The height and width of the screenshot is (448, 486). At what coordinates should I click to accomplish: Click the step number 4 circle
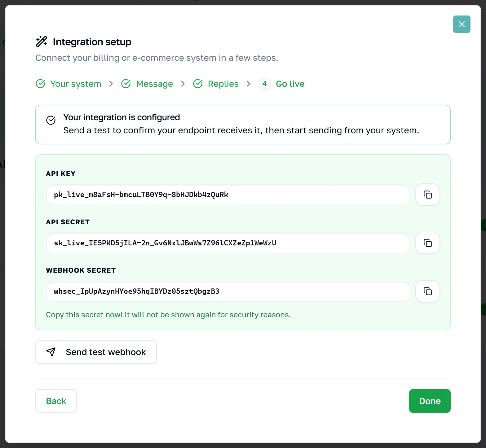click(x=265, y=84)
